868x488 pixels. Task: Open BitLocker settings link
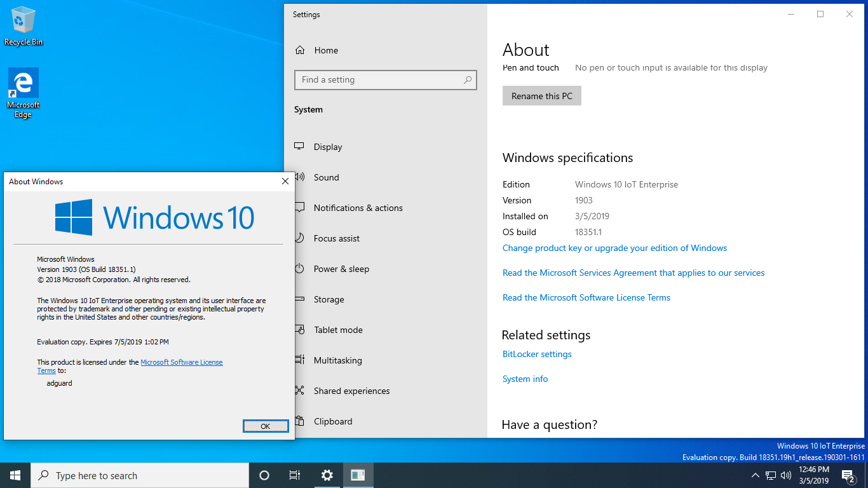[537, 354]
